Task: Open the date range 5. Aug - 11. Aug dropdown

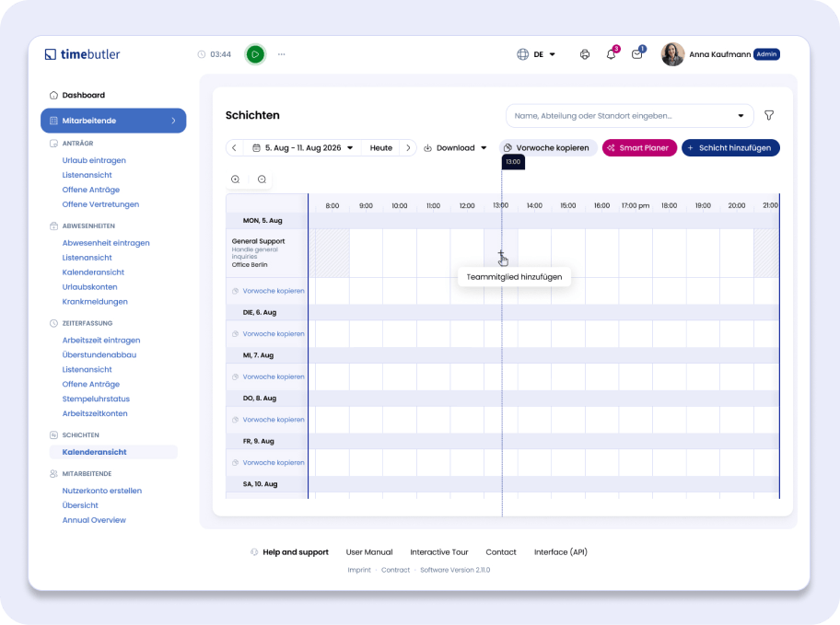Action: pyautogui.click(x=303, y=148)
